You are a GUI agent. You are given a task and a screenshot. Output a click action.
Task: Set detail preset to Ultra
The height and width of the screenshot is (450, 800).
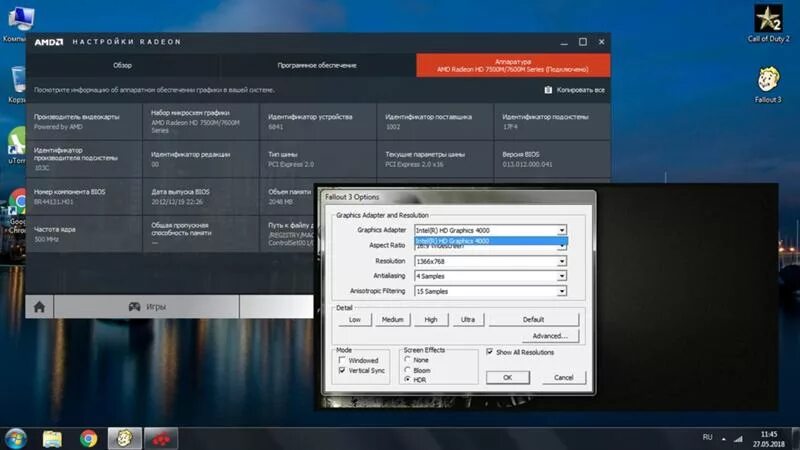click(468, 319)
